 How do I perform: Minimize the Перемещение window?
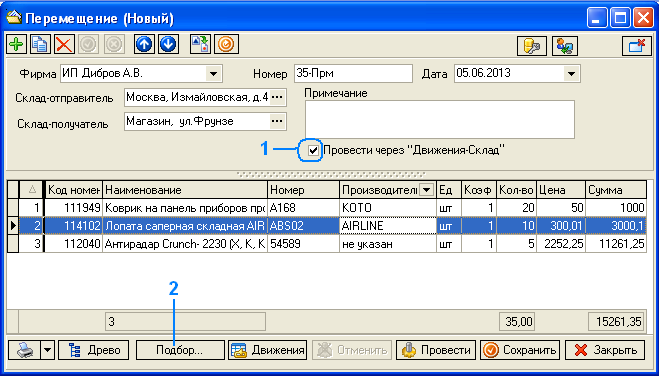coord(597,18)
